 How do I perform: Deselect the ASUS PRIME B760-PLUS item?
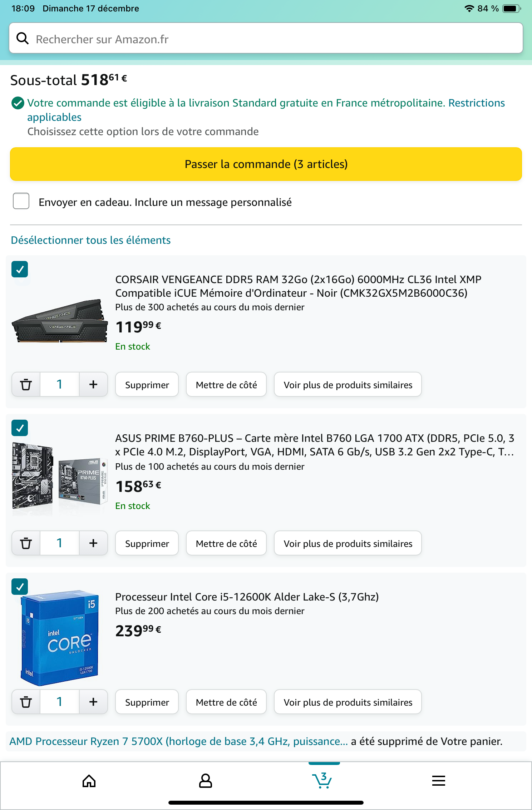point(20,428)
